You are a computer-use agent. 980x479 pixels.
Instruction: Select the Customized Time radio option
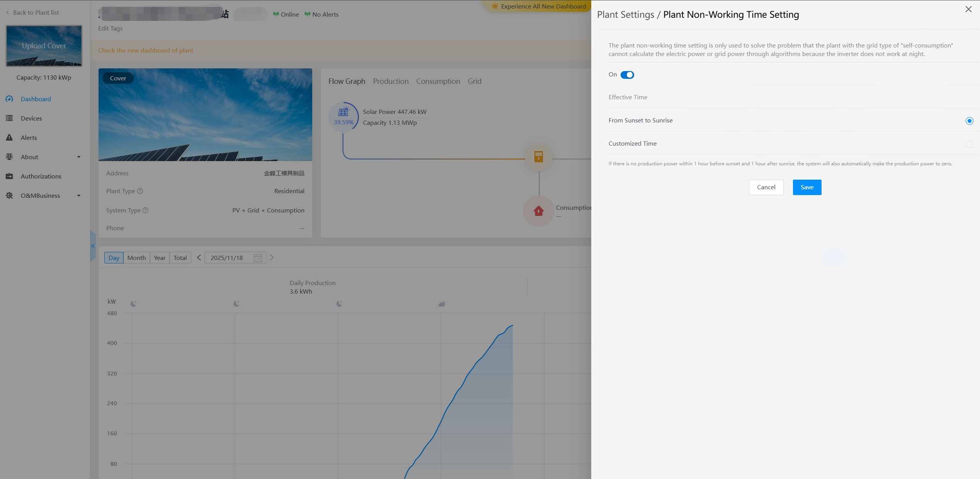tap(969, 144)
